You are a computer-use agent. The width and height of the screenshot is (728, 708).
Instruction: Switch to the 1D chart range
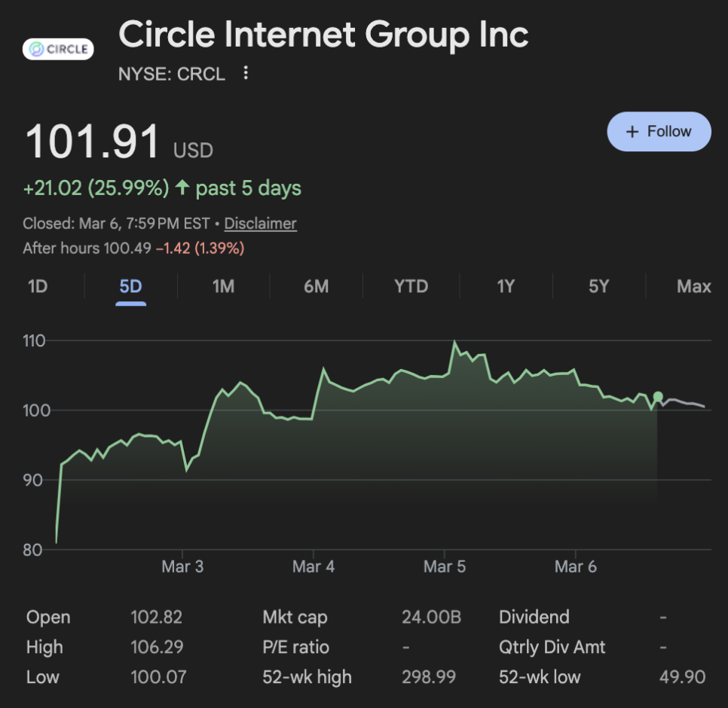pos(38,286)
